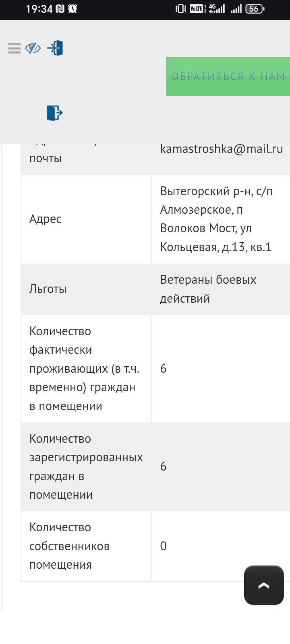This screenshot has width=290, height=644.
Task: Tap the scroll-to-top chevron button
Action: tap(264, 585)
